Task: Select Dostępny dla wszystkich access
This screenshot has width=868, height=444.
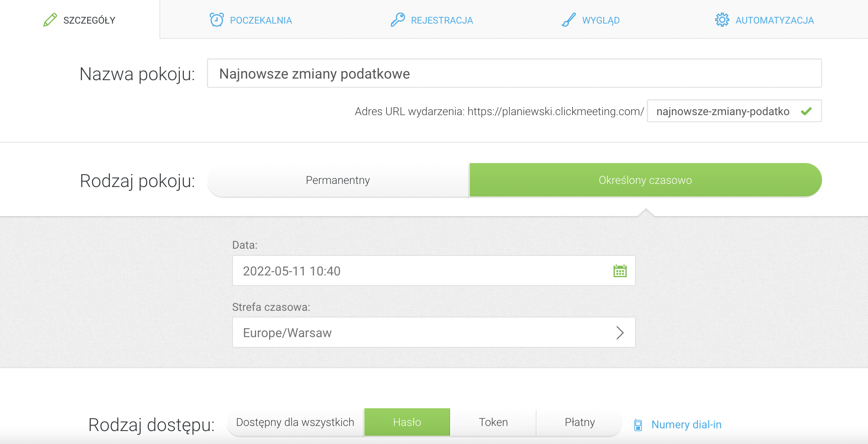Action: pyautogui.click(x=295, y=422)
